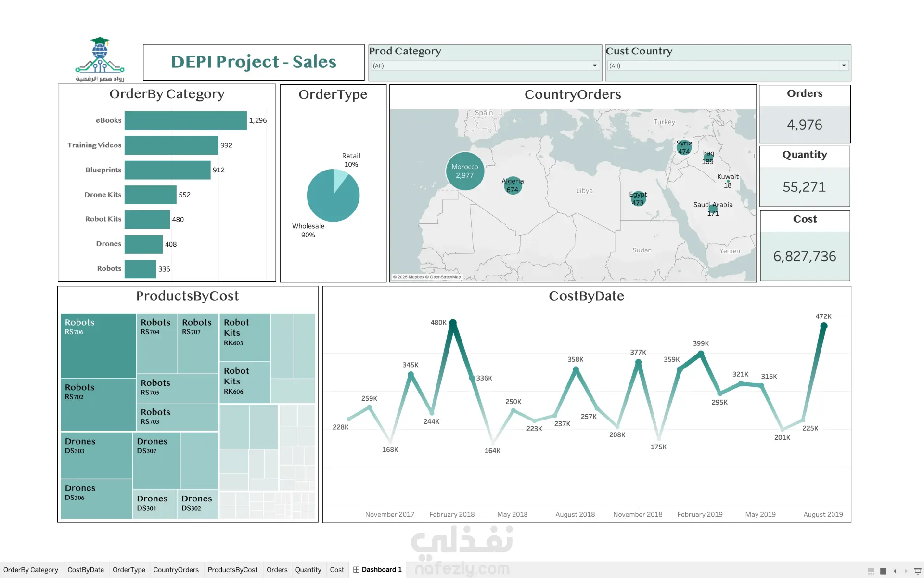Click the show filmstrip view icon
The width and height of the screenshot is (924, 578).
point(871,571)
